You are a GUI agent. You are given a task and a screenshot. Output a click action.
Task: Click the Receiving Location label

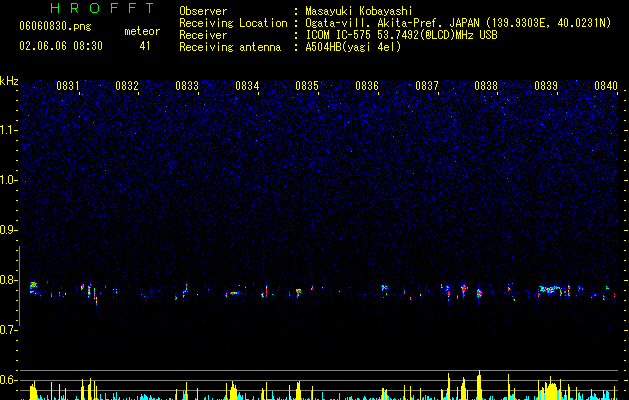pyautogui.click(x=233, y=23)
